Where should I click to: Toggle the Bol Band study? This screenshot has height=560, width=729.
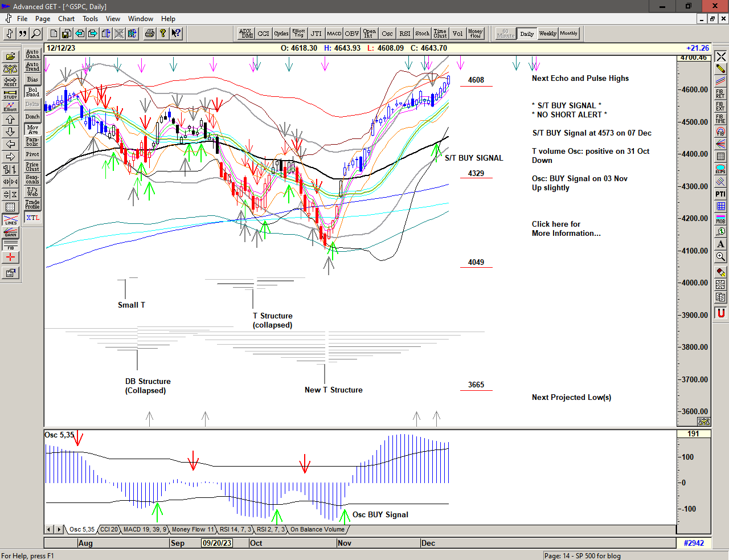coord(32,92)
